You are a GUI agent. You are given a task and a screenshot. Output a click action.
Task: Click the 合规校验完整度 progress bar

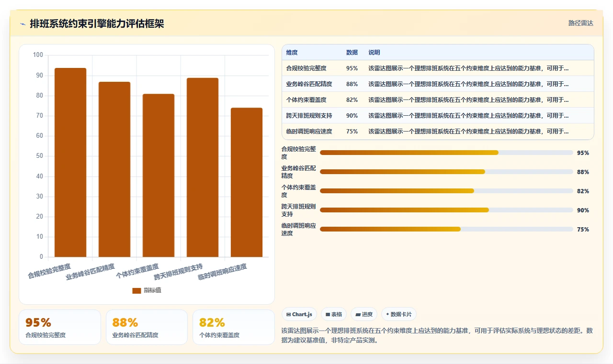pyautogui.click(x=446, y=153)
